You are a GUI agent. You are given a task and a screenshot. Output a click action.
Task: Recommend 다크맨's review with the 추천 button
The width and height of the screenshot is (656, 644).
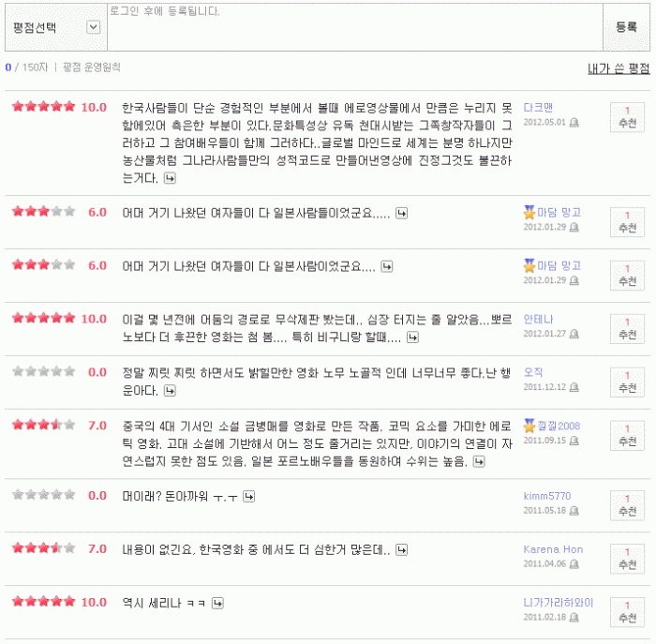coord(627,117)
